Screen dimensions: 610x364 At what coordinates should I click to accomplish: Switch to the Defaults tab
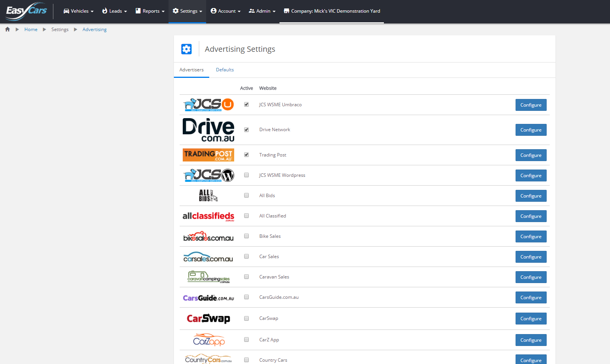point(225,70)
